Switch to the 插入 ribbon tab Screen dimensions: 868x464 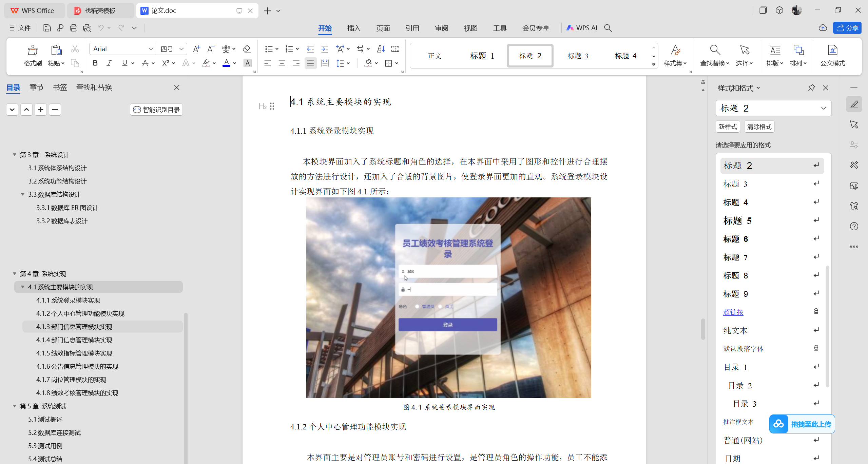click(x=353, y=28)
